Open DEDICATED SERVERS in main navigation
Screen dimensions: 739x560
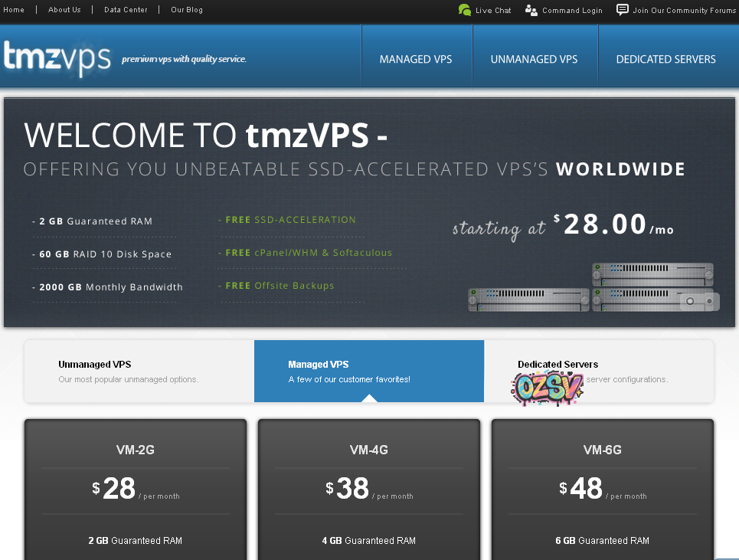(666, 59)
